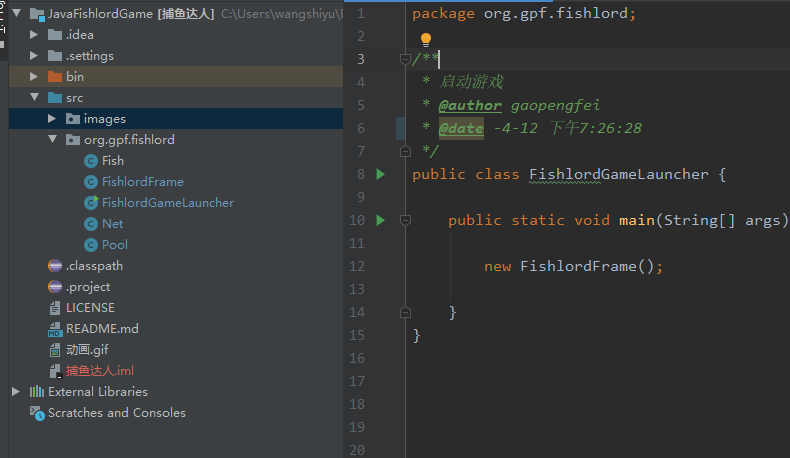The image size is (790, 458).
Task: Click the Fish class icon
Action: [x=91, y=161]
